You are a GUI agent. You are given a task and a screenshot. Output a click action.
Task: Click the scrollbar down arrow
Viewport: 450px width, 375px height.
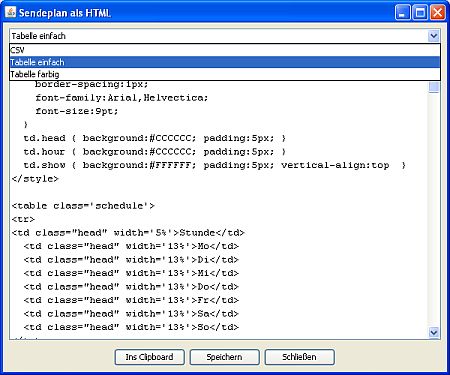coord(434,332)
